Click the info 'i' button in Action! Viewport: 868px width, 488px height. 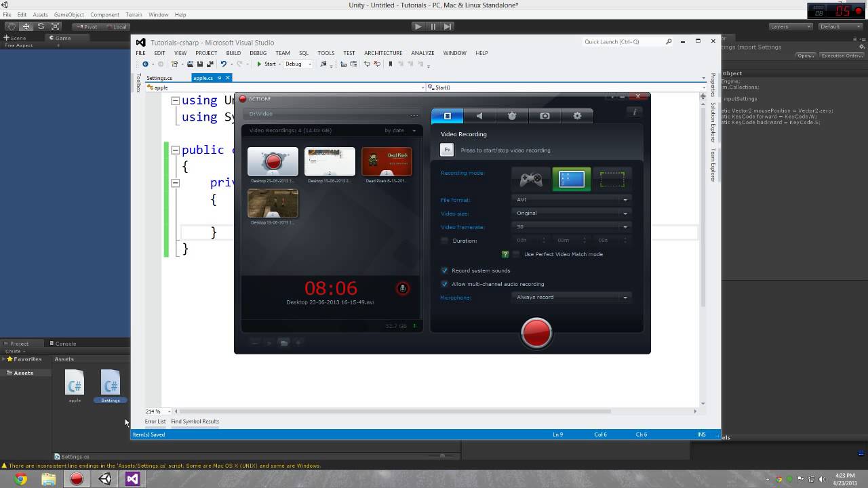pyautogui.click(x=635, y=113)
